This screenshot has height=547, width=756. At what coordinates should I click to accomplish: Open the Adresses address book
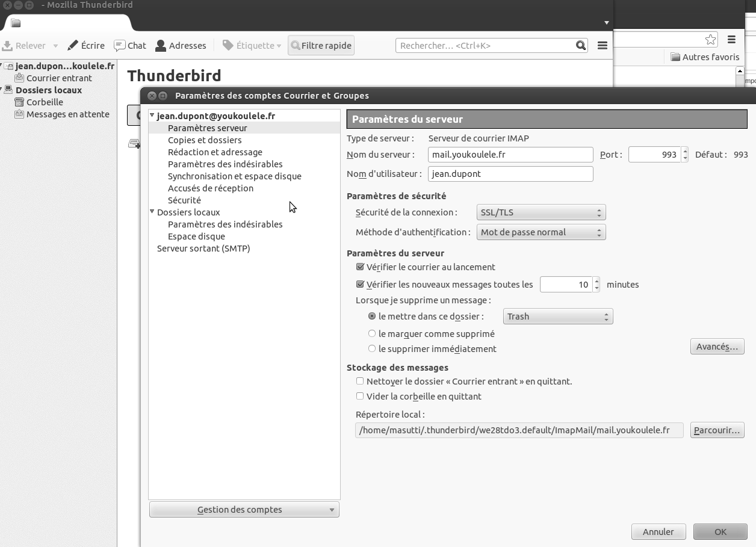(x=181, y=46)
